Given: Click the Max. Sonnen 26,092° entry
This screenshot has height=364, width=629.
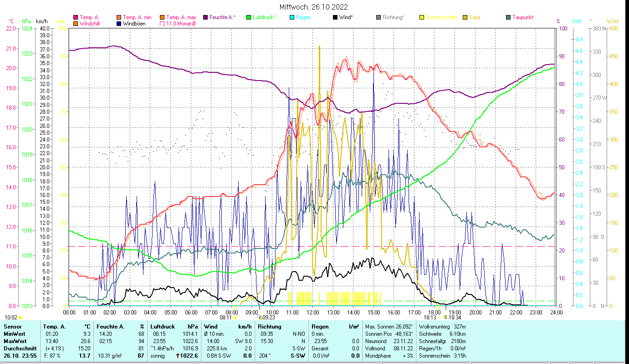Looking at the screenshot, I should 389,327.
